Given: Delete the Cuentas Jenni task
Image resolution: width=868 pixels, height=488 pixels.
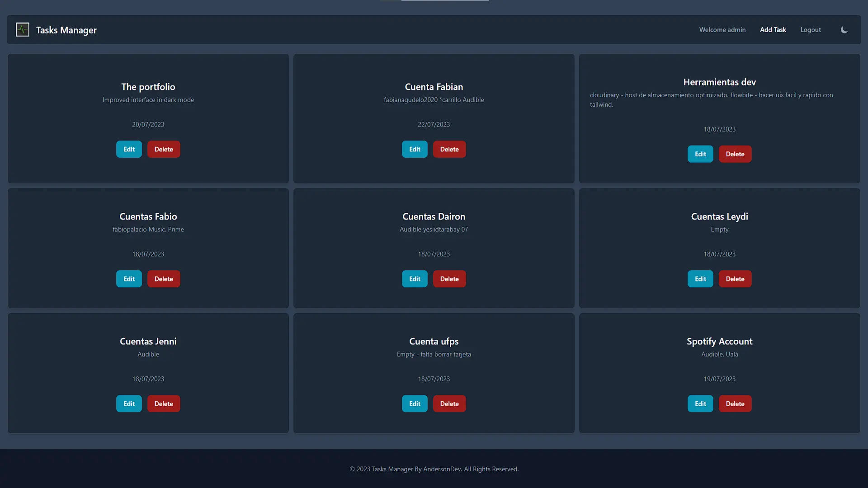Looking at the screenshot, I should [164, 404].
